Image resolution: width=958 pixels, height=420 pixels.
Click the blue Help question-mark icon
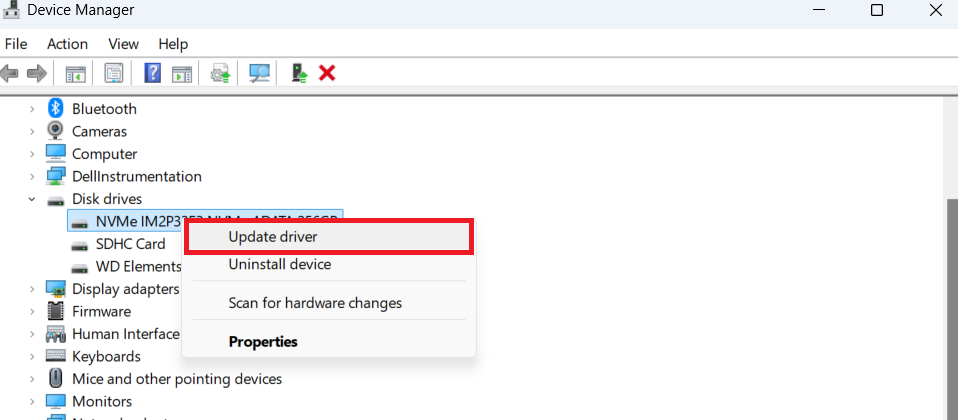coord(153,73)
